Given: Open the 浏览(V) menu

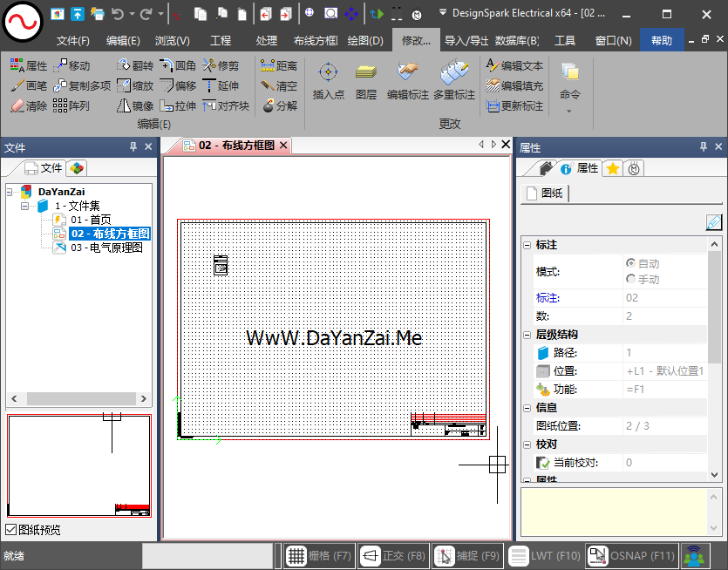Looking at the screenshot, I should (173, 41).
